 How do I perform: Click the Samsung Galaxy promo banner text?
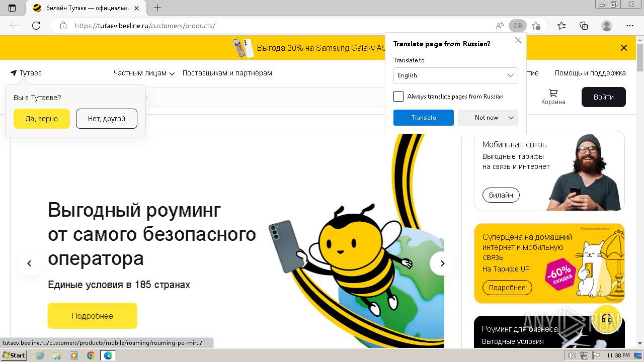pyautogui.click(x=321, y=48)
